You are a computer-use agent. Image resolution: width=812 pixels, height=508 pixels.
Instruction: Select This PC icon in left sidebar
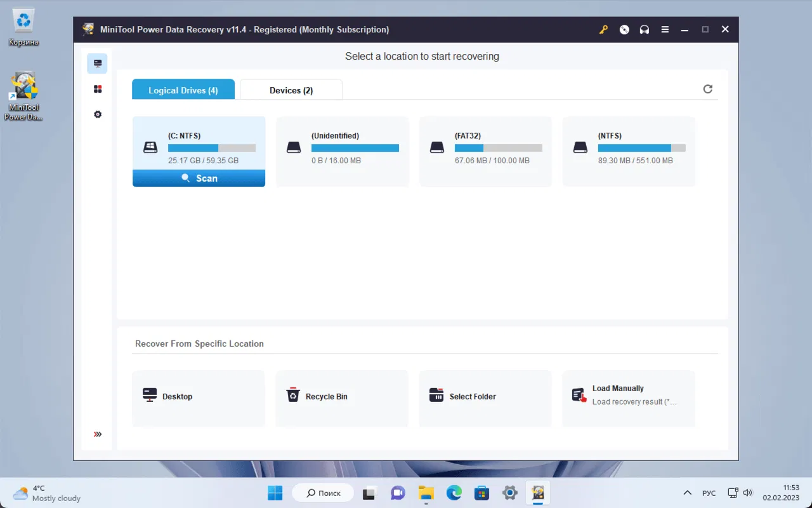[97, 63]
